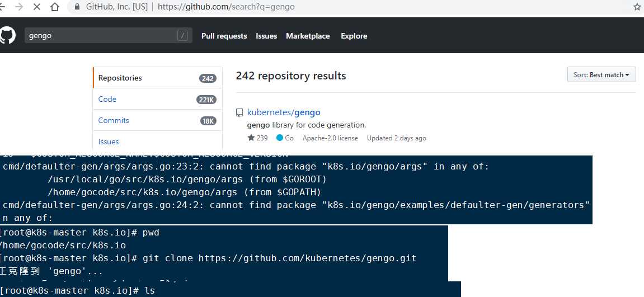Click the padlock security icon in address bar
644x297 pixels.
(77, 7)
